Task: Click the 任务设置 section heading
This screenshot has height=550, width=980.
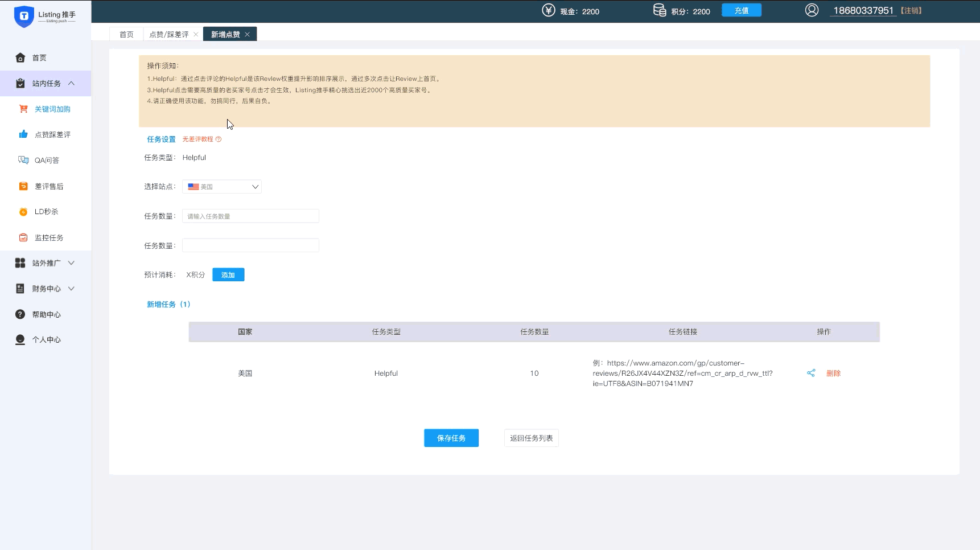Action: point(162,139)
